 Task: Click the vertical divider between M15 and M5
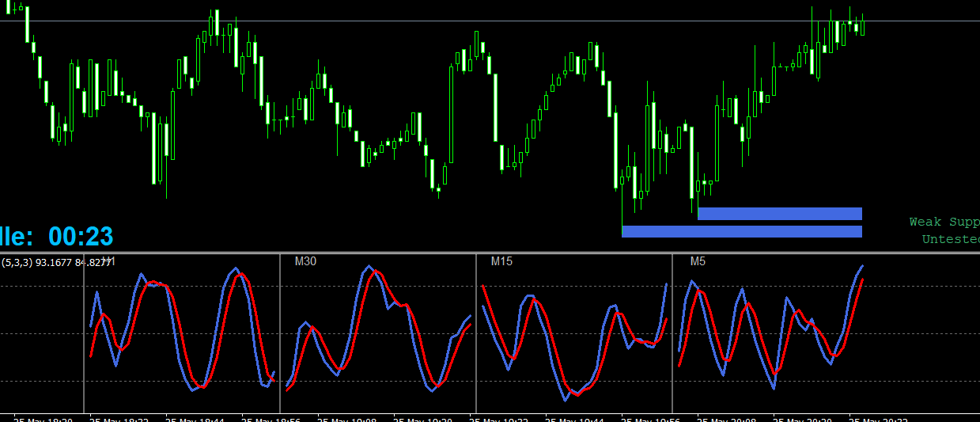(x=672, y=333)
